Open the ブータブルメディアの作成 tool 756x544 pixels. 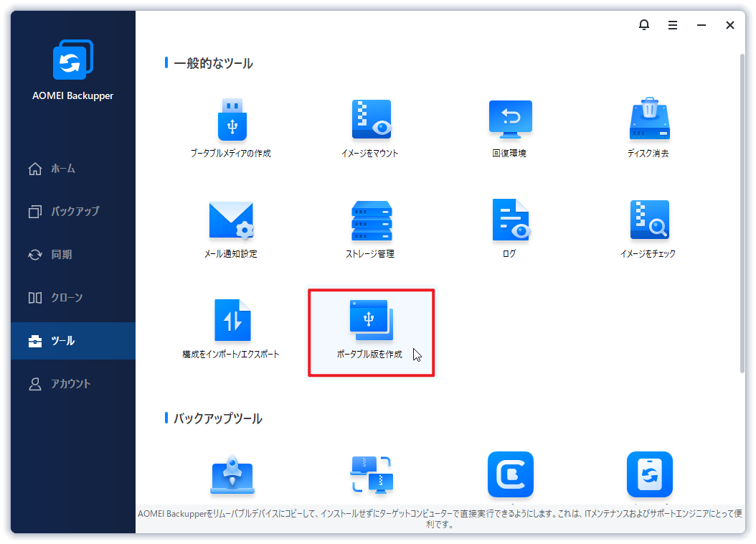[x=231, y=128]
